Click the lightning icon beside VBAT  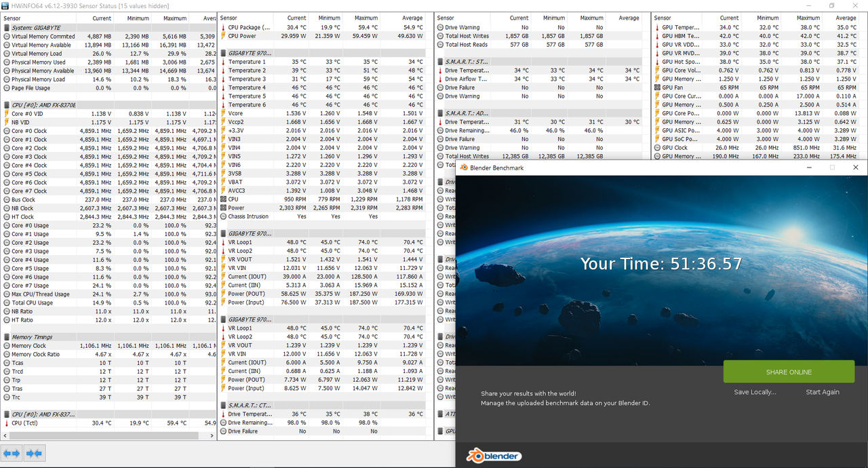(224, 182)
